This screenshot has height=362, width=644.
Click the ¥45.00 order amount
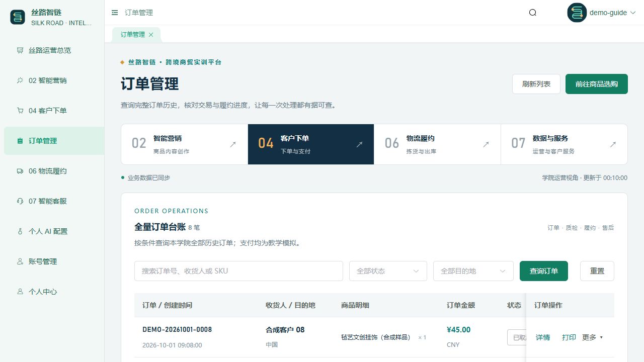(458, 330)
